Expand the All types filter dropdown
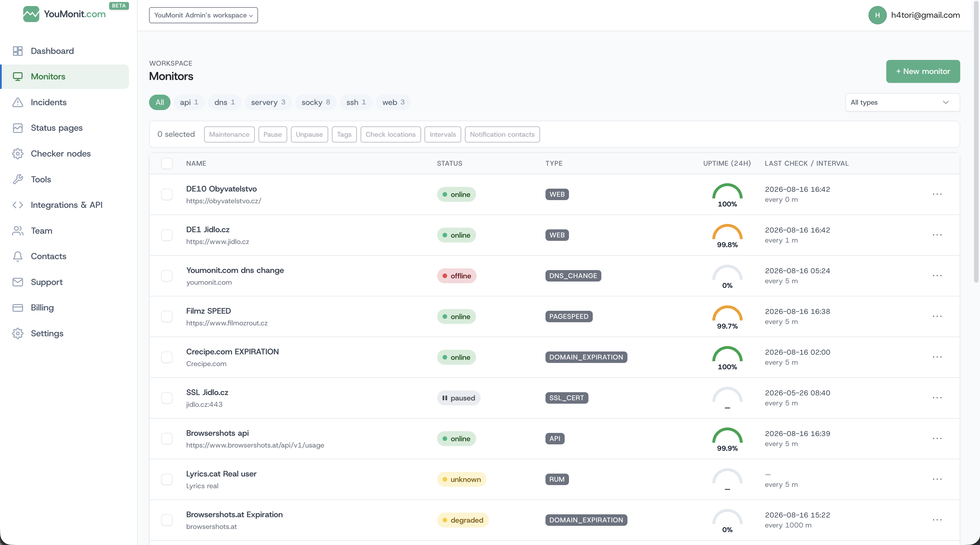Screen dimensions: 980x545 [902, 102]
